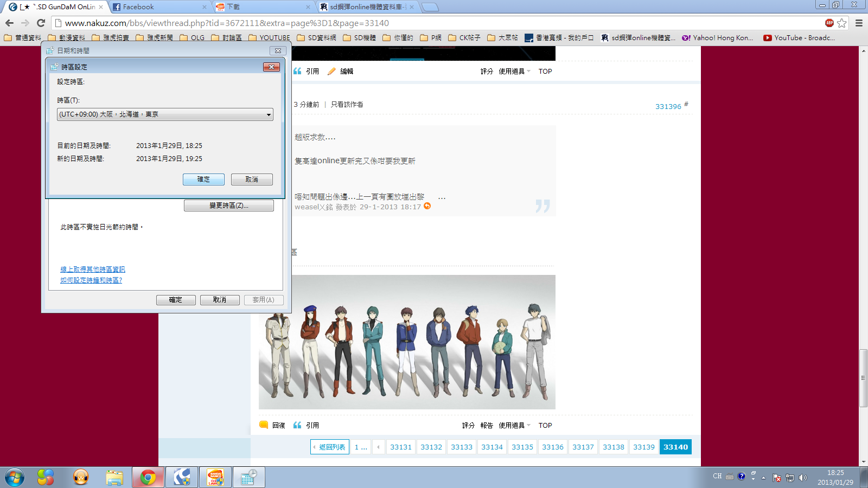Open the orange headphone app in taskbar
The image size is (868, 488).
click(x=81, y=477)
